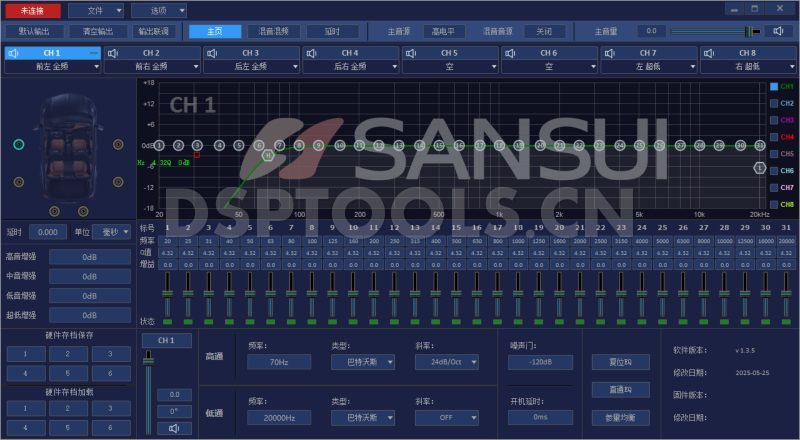
Task: Click the 输出联调 button
Action: [154, 31]
